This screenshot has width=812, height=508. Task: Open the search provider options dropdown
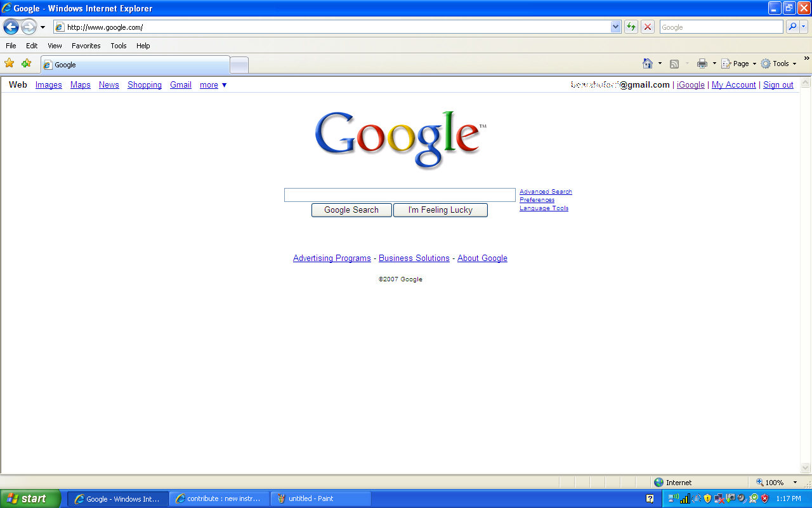tap(804, 27)
